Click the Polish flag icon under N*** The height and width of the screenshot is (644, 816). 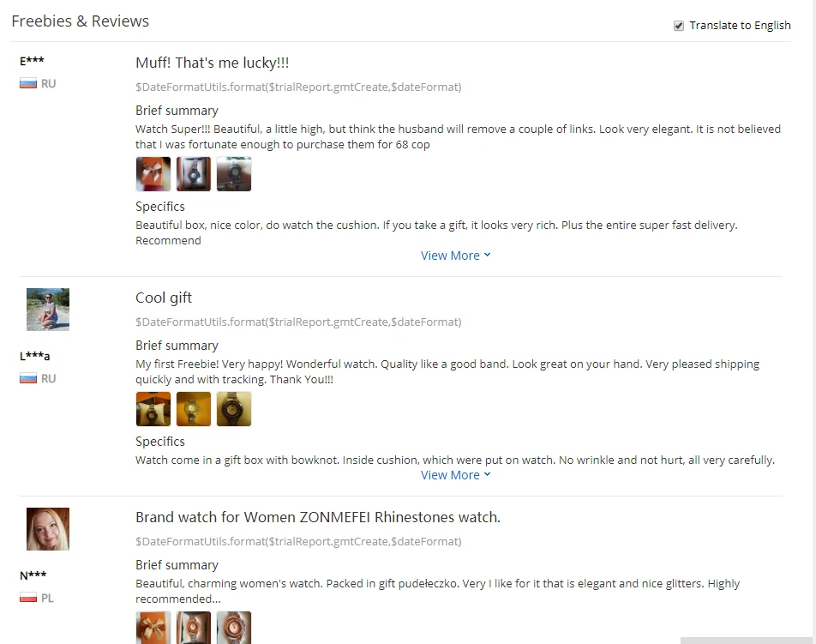[x=28, y=598]
